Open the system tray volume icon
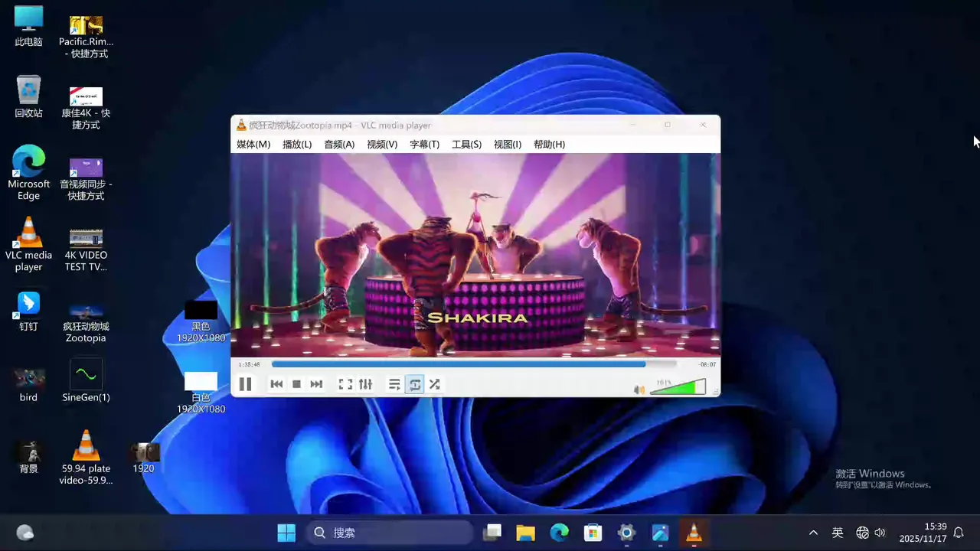 [x=880, y=533]
